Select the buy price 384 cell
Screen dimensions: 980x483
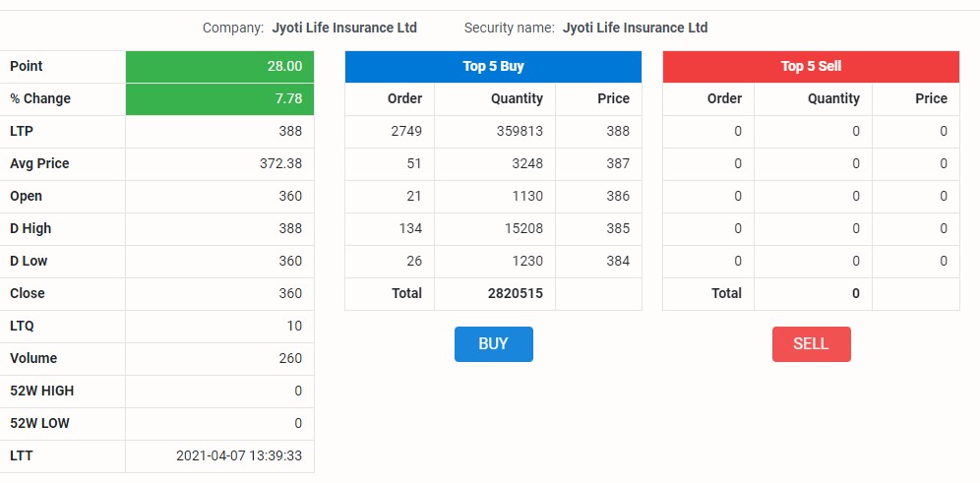tap(599, 262)
